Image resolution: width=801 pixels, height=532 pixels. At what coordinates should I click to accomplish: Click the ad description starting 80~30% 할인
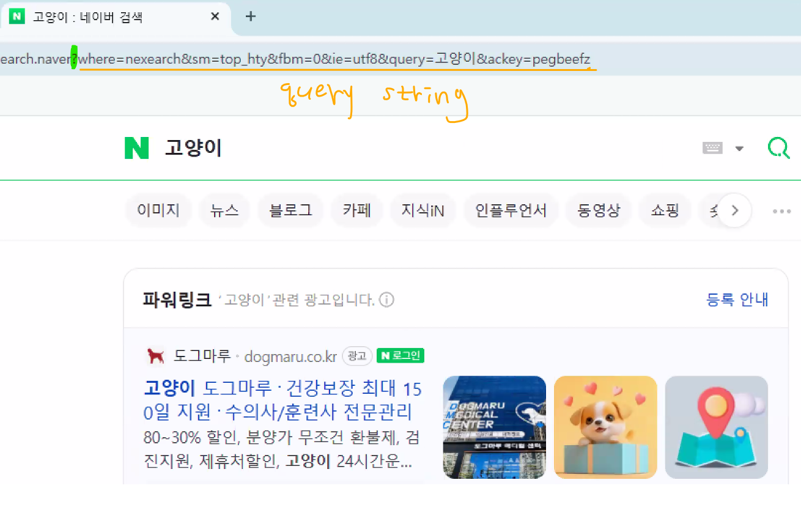(281, 449)
